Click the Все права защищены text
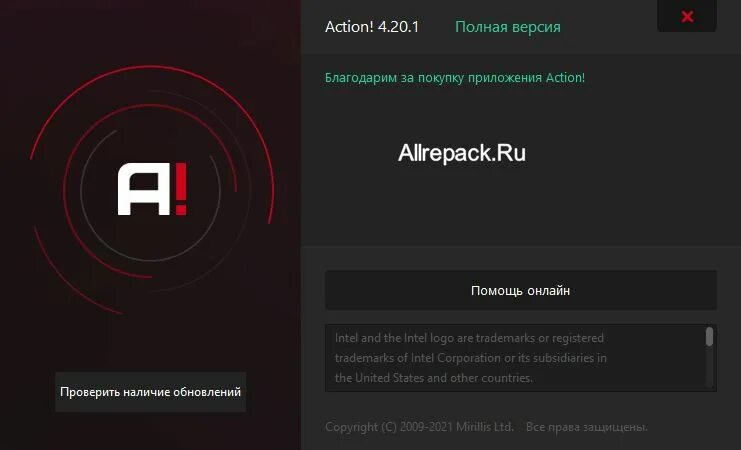Screen dimensions: 741x450 click(586, 427)
